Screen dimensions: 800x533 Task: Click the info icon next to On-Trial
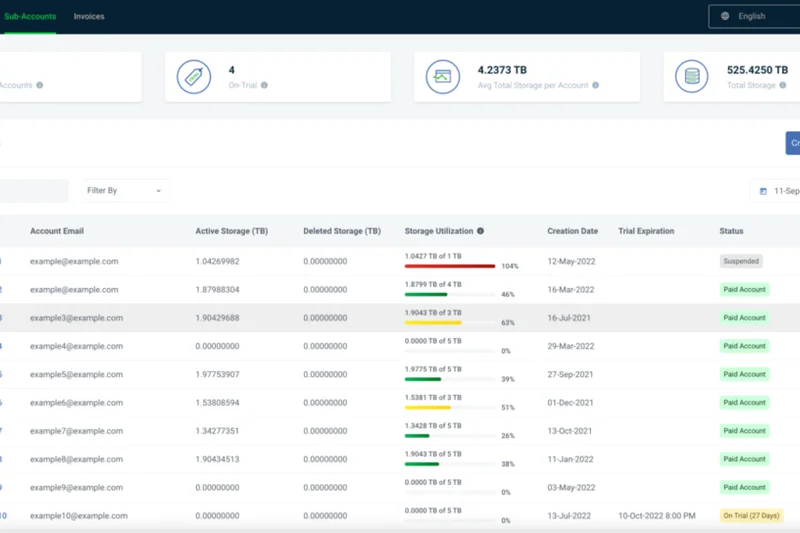coord(264,86)
